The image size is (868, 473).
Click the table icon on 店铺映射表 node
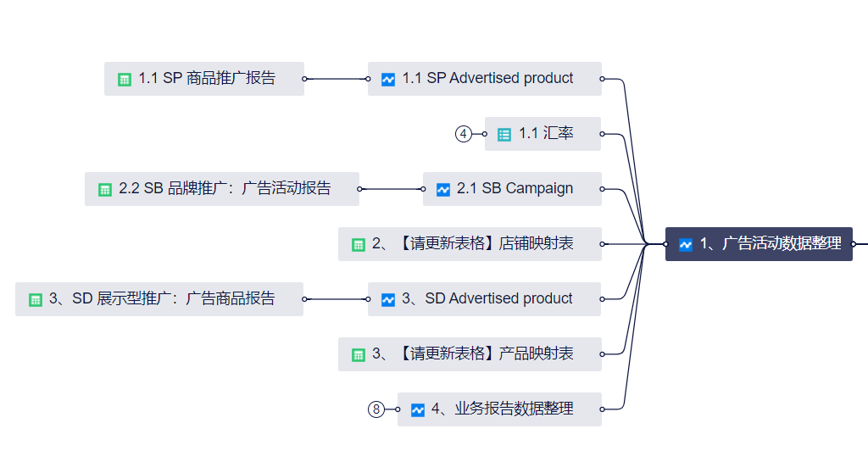tap(359, 244)
